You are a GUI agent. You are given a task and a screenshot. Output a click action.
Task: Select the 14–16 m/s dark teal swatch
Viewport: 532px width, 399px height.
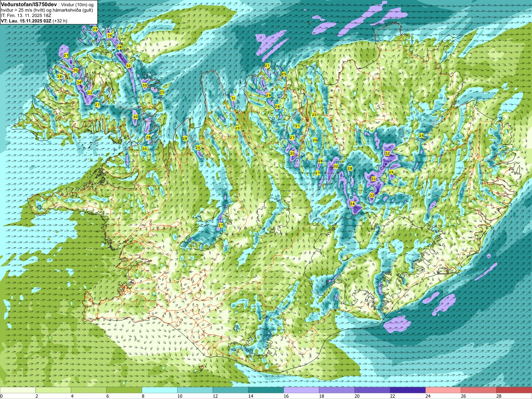pos(266,390)
